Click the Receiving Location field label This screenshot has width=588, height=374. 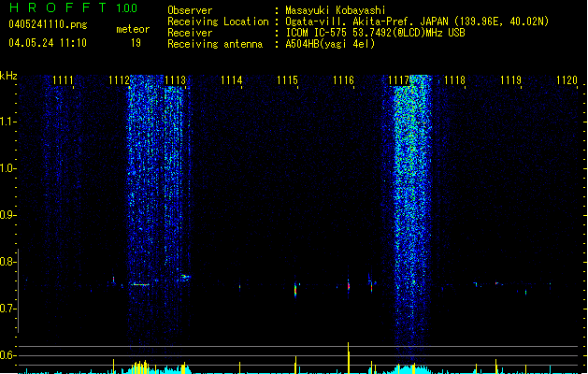click(x=218, y=22)
